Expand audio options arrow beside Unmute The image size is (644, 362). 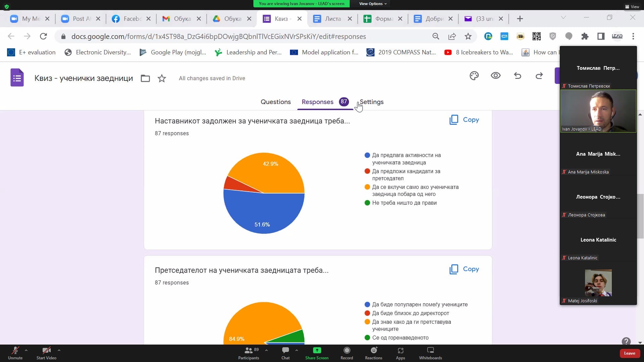click(26, 350)
